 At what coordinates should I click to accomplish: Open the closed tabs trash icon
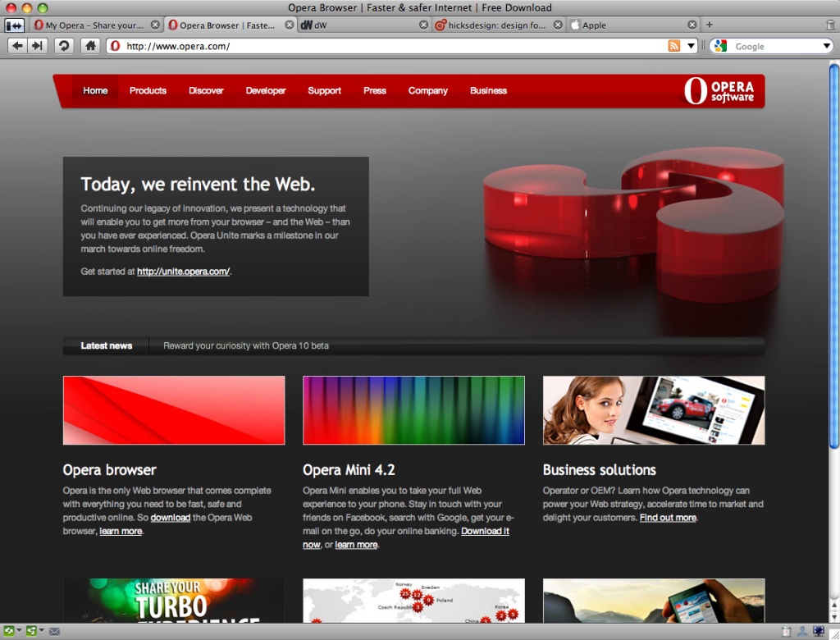(x=831, y=25)
